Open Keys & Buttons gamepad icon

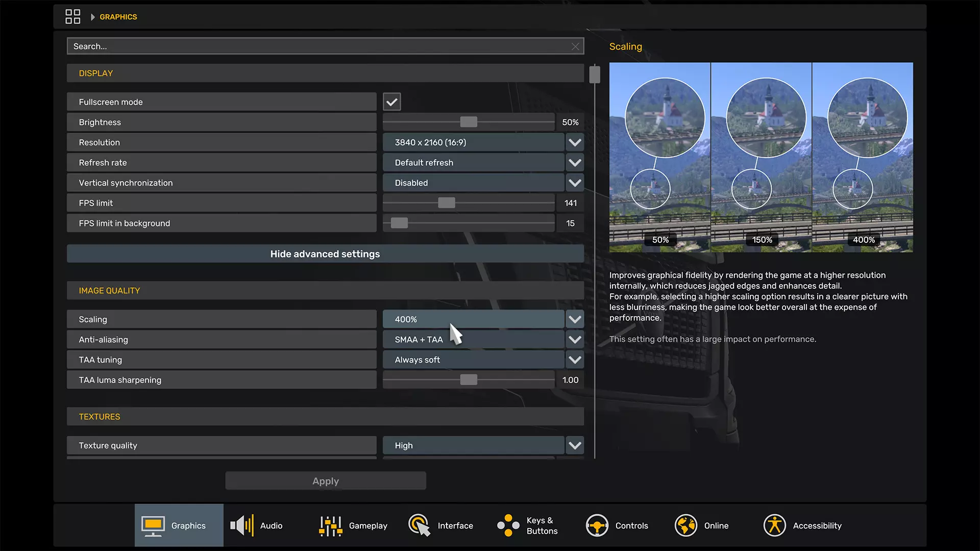tap(508, 525)
